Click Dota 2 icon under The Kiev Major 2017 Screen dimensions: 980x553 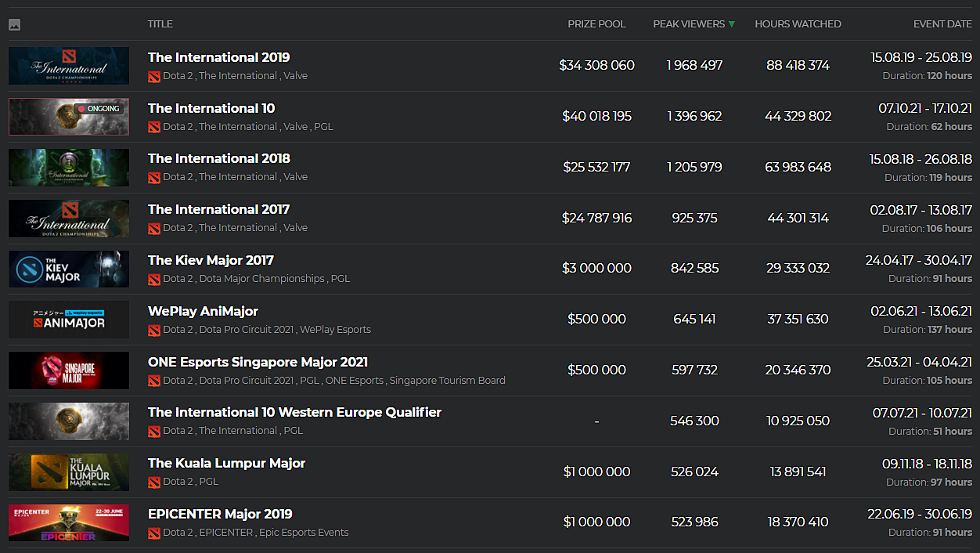(x=154, y=279)
